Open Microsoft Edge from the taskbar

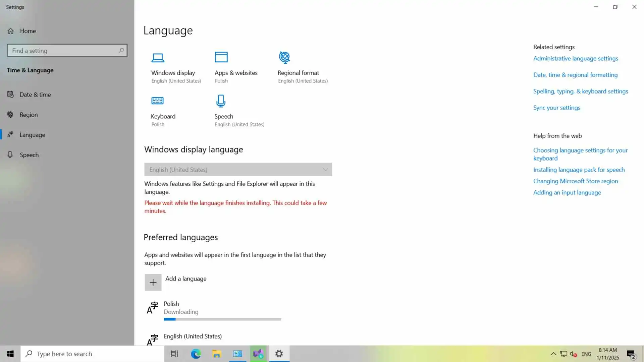pos(196,354)
